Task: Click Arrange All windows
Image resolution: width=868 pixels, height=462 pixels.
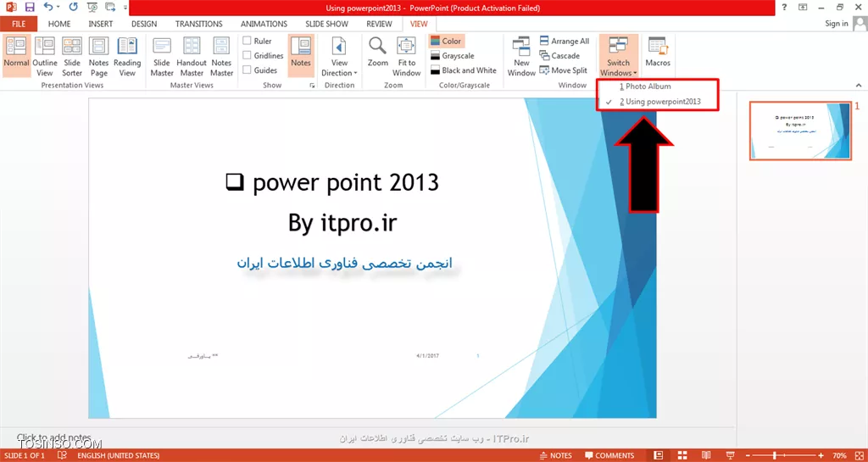Action: pos(564,41)
